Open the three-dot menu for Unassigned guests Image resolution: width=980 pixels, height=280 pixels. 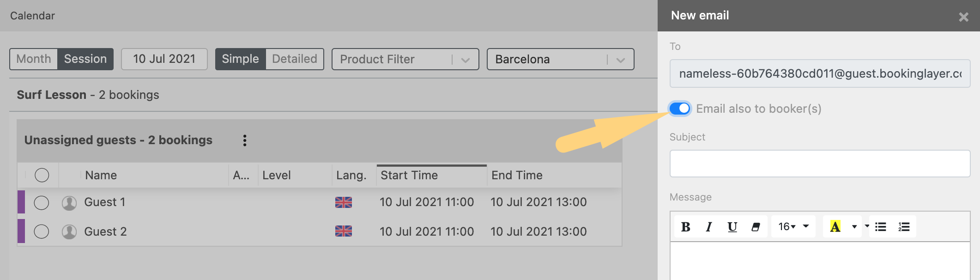pyautogui.click(x=245, y=140)
